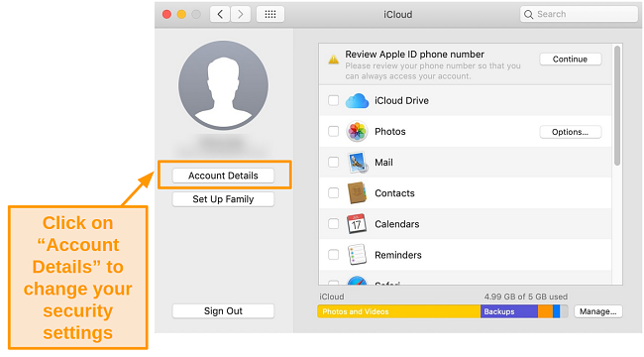644x357 pixels.
Task: Click the 'iCloud Drive' label
Action: [x=401, y=101]
